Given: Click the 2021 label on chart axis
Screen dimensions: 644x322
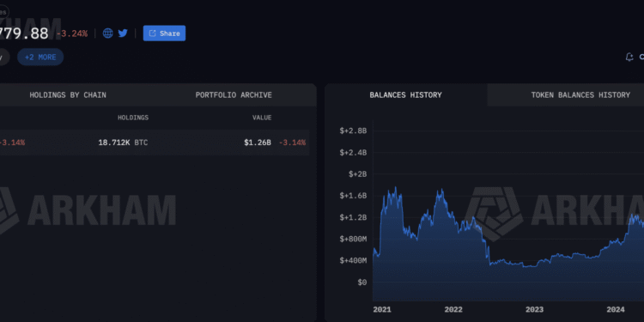Looking at the screenshot, I should point(382,309).
